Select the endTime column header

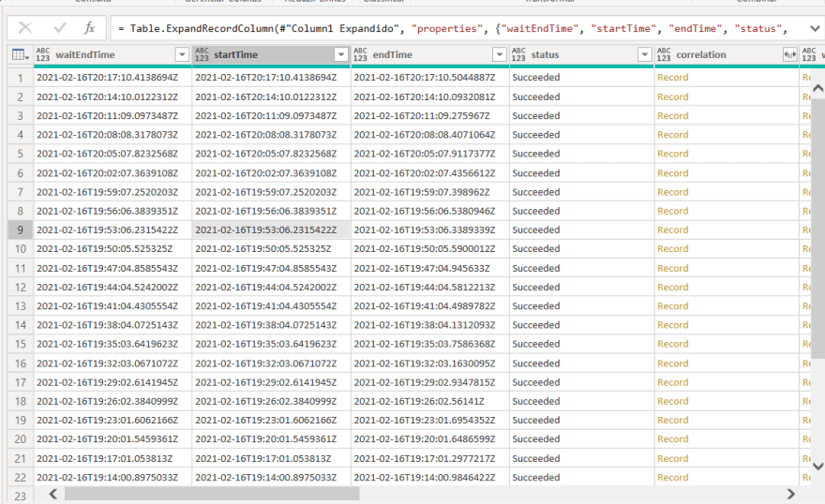tap(422, 55)
